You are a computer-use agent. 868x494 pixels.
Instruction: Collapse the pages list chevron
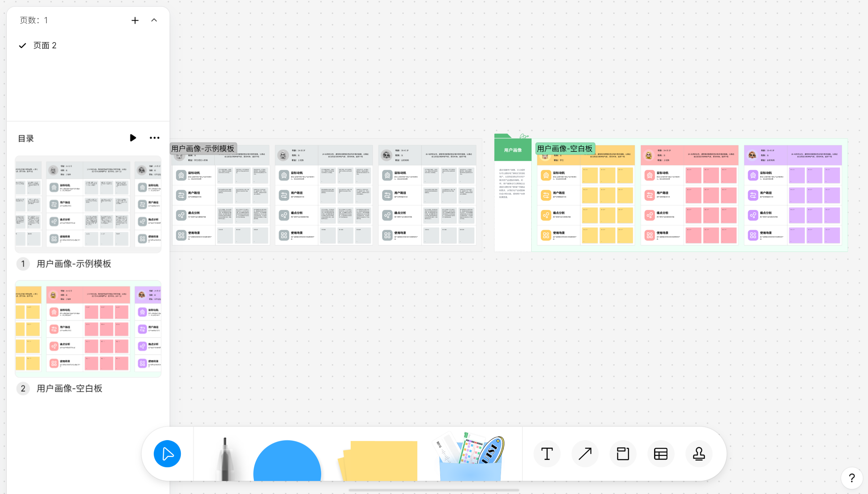[x=154, y=20]
